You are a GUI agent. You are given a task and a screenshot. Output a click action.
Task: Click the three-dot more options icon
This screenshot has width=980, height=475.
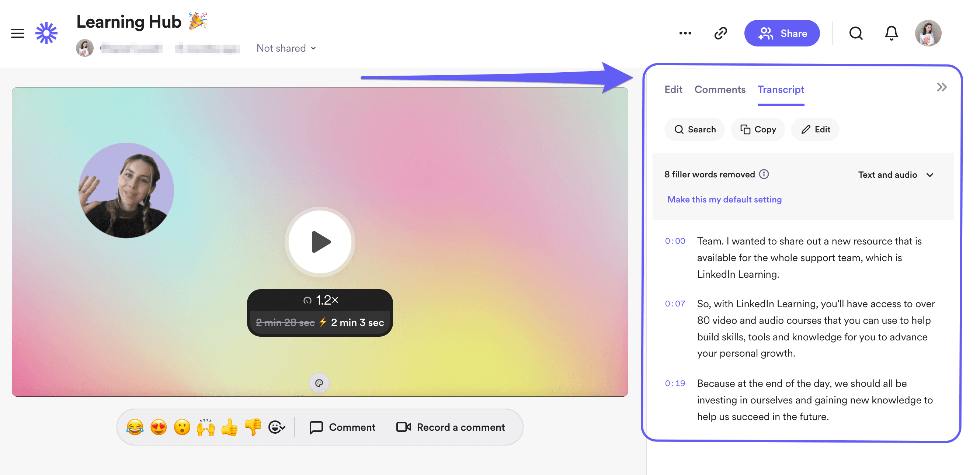[x=686, y=32]
